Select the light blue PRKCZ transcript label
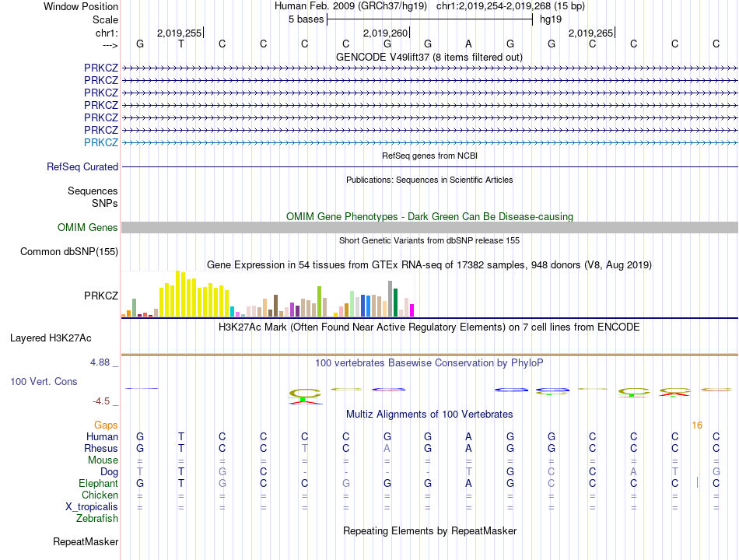The image size is (739, 560). click(x=101, y=142)
